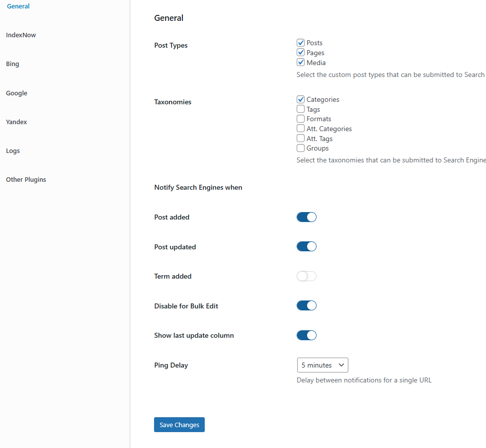The width and height of the screenshot is (486, 448).
Task: Go to the Google tab
Action: tap(16, 93)
